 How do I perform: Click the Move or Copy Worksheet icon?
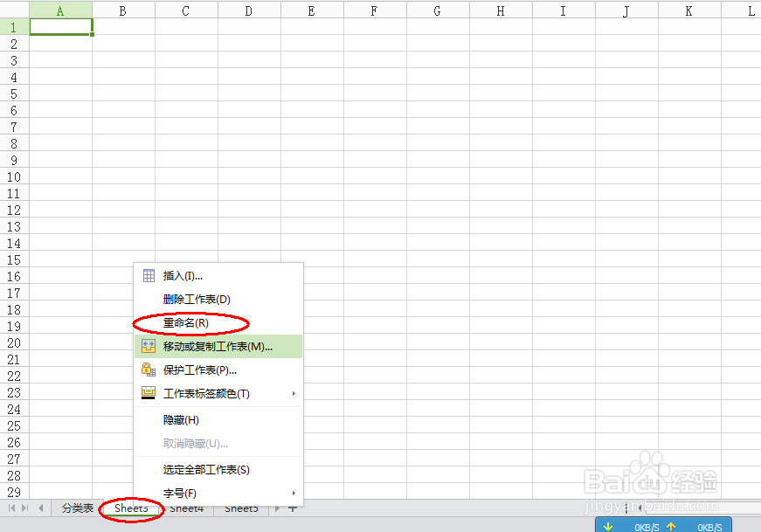tap(148, 346)
